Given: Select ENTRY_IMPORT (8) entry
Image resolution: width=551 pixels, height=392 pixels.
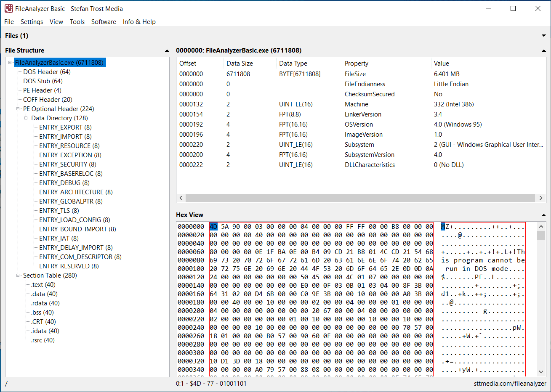Looking at the screenshot, I should (65, 137).
